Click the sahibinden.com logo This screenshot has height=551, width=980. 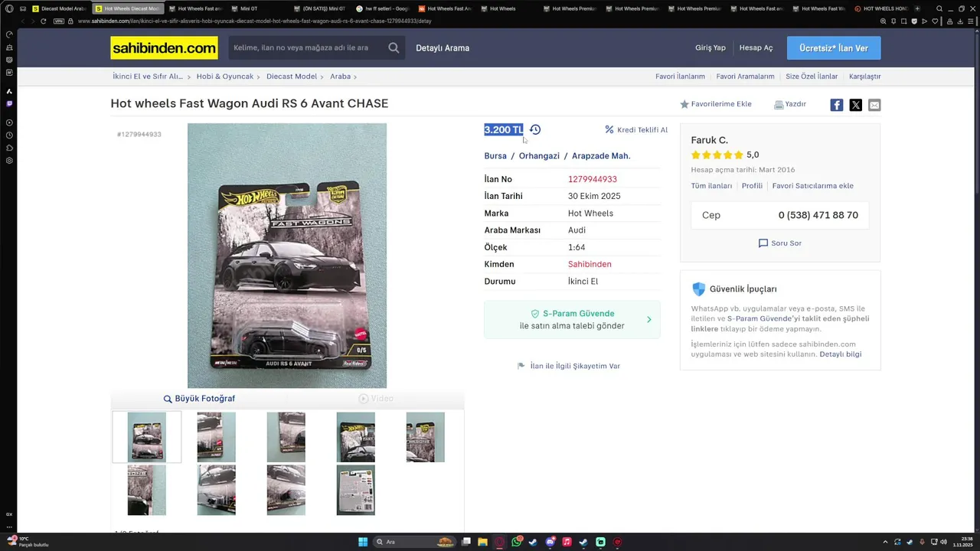click(x=164, y=47)
